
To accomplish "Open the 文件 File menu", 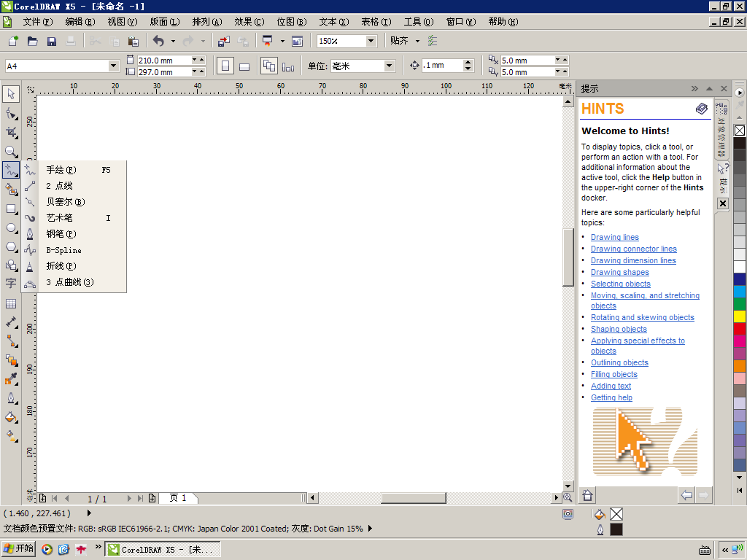I will pyautogui.click(x=38, y=22).
